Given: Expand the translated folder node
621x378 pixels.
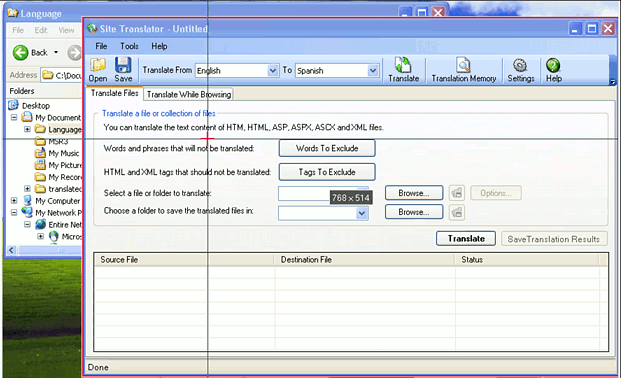Looking at the screenshot, I should coord(27,189).
